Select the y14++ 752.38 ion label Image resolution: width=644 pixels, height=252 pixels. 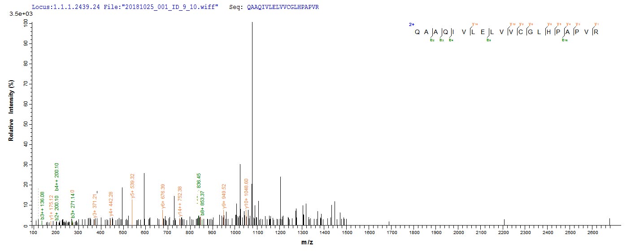180,201
